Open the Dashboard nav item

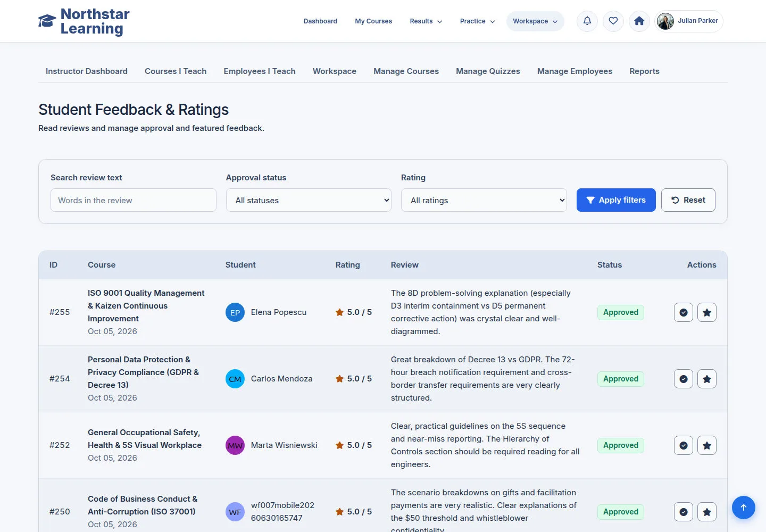pyautogui.click(x=320, y=21)
